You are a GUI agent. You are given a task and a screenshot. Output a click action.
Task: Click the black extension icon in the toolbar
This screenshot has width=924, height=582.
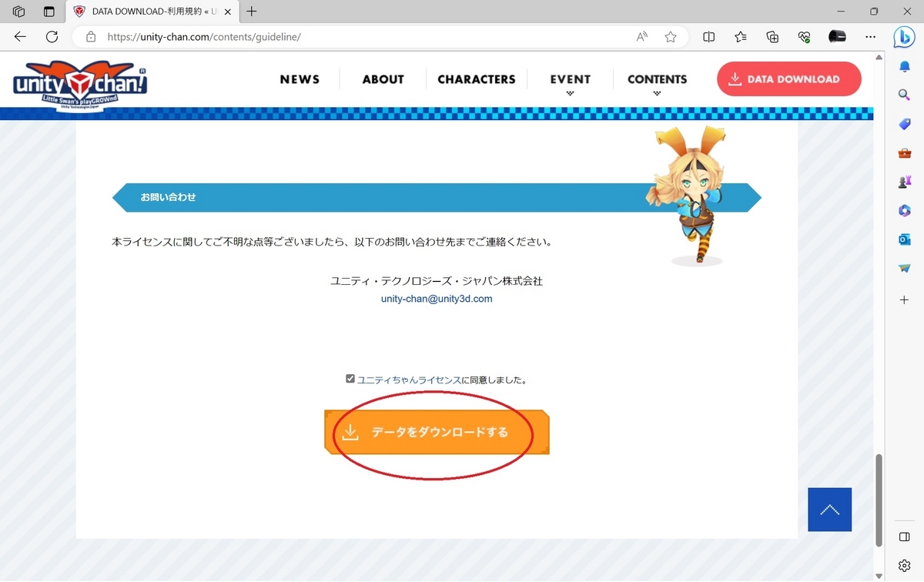[837, 36]
